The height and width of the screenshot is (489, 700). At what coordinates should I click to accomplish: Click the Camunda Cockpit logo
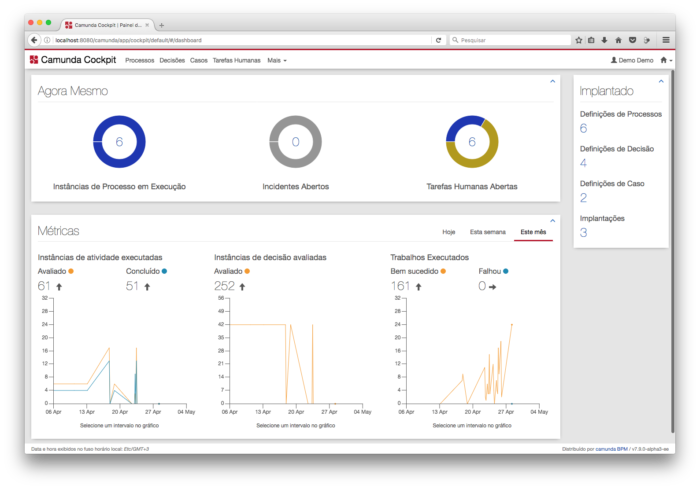(x=73, y=60)
